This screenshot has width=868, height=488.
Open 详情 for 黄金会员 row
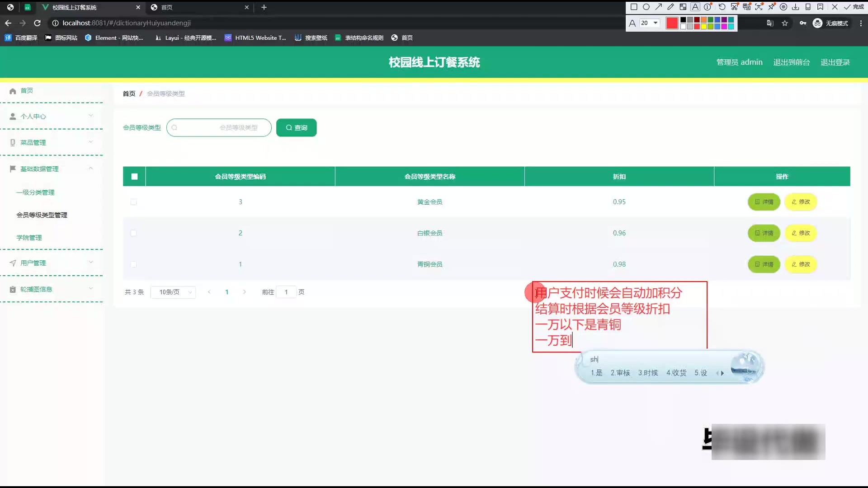[764, 202]
